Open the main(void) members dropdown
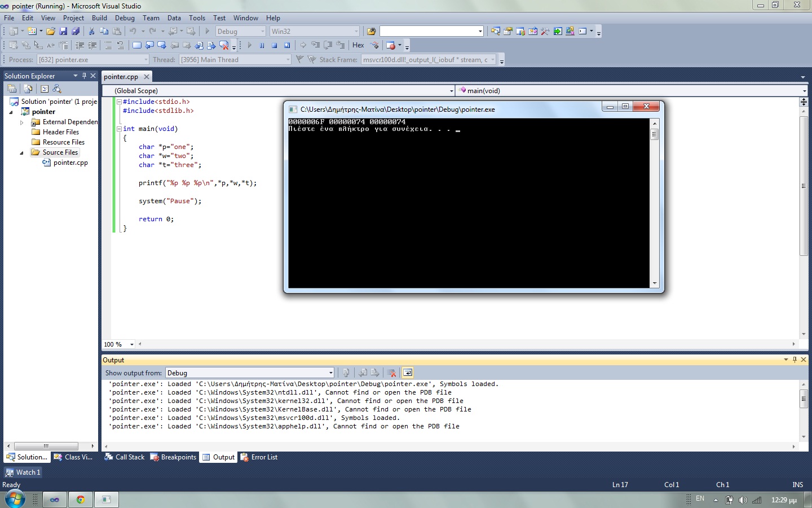This screenshot has width=812, height=508. point(632,90)
